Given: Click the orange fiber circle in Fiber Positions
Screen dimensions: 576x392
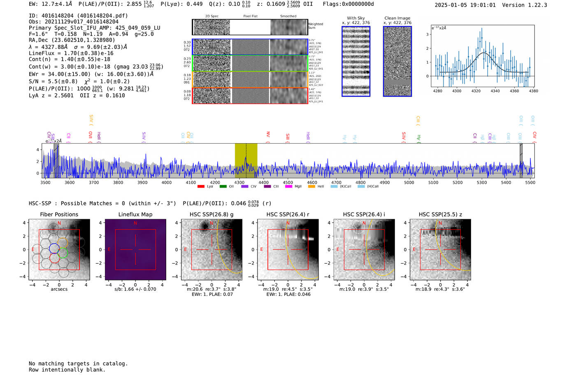Looking at the screenshot, I should [63, 243].
